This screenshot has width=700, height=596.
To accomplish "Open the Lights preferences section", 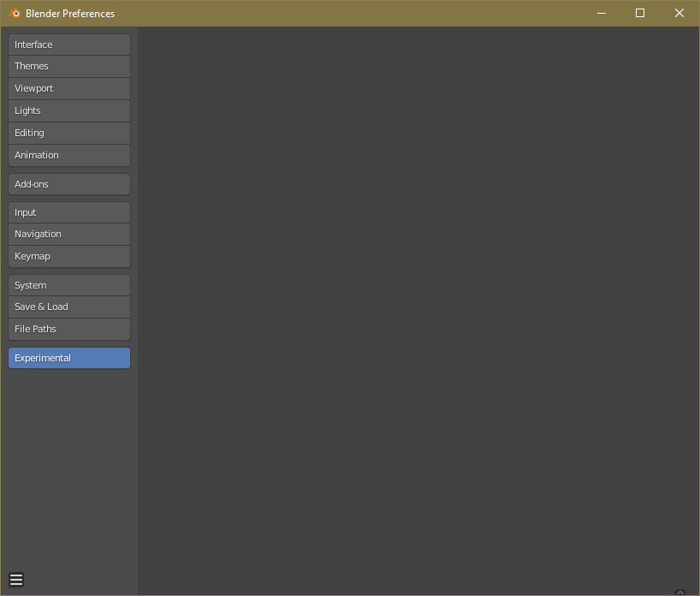I will point(68,110).
